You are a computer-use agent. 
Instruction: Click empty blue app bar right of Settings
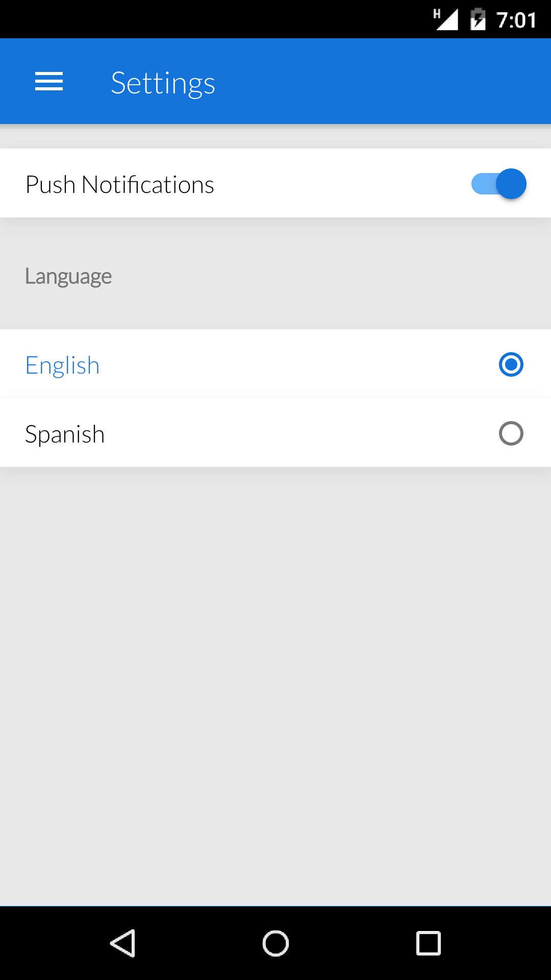click(383, 82)
